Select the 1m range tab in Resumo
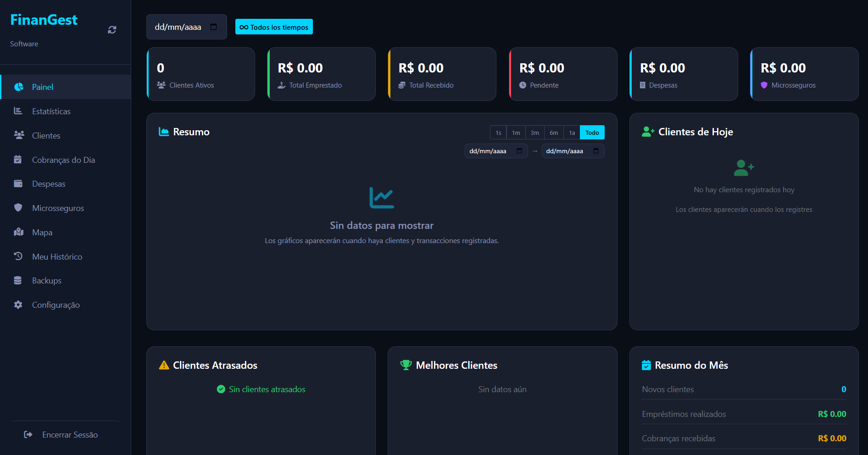Image resolution: width=868 pixels, height=455 pixels. [516, 133]
